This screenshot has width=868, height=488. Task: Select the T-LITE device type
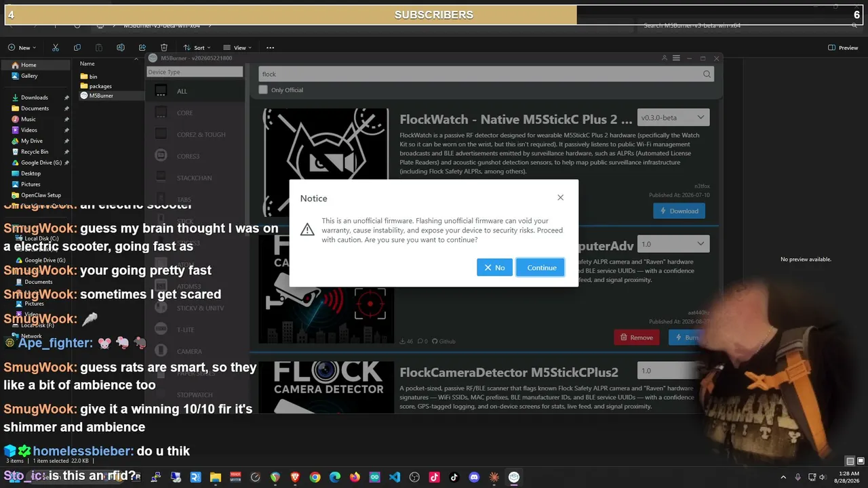(195, 329)
